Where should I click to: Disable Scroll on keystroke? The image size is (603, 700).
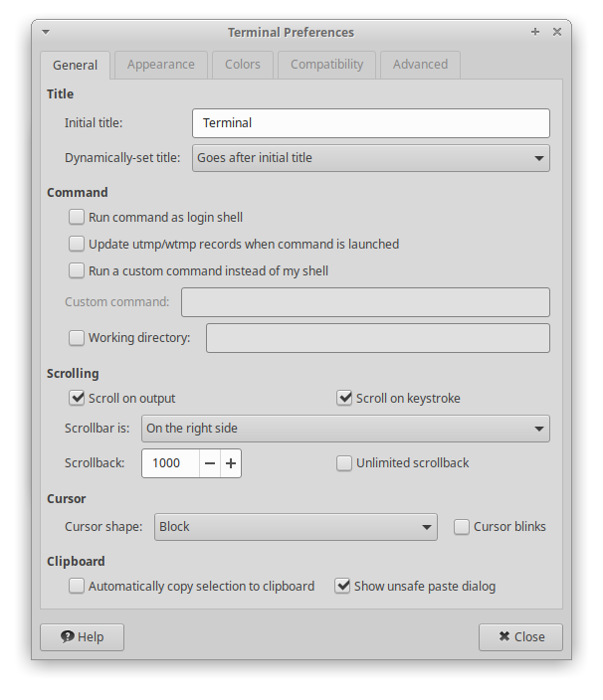coord(344,398)
